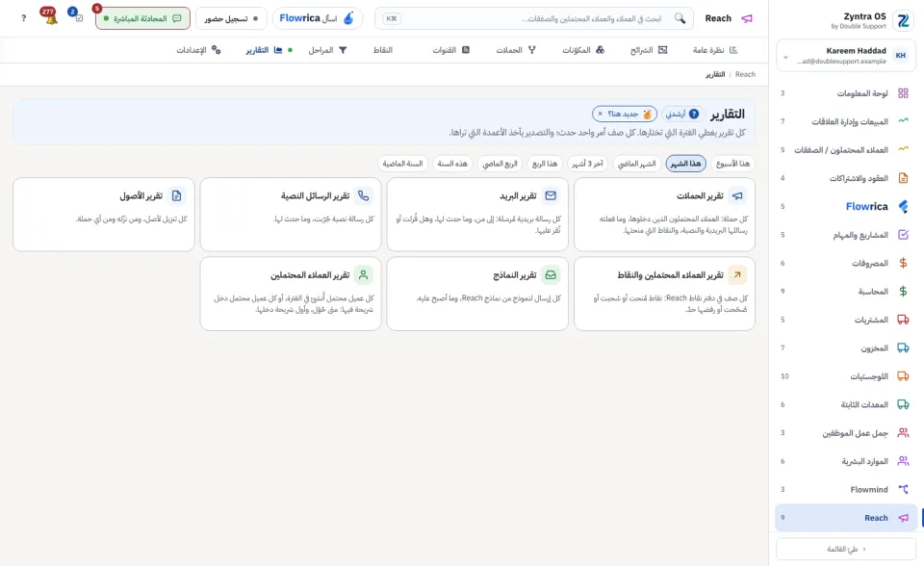Open the notifications bell with 277 badge
This screenshot has height=566, width=924.
[49, 17]
